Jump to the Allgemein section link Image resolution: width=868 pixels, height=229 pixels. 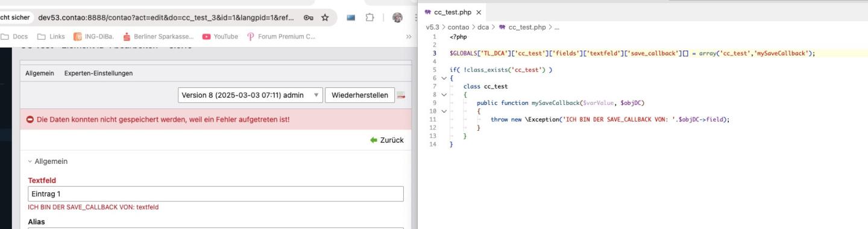(x=39, y=73)
